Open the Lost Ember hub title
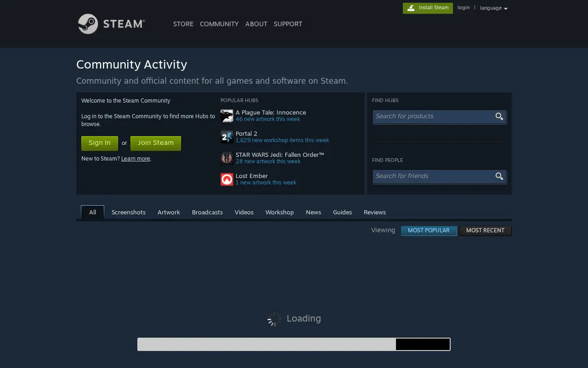The height and width of the screenshot is (368, 588). 252,176
